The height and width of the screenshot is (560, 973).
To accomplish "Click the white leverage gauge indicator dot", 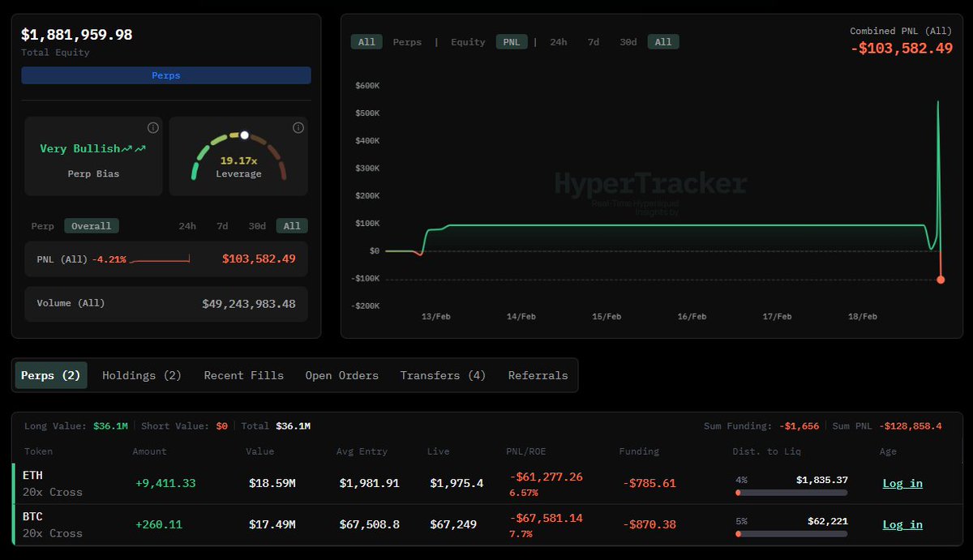I will [244, 135].
